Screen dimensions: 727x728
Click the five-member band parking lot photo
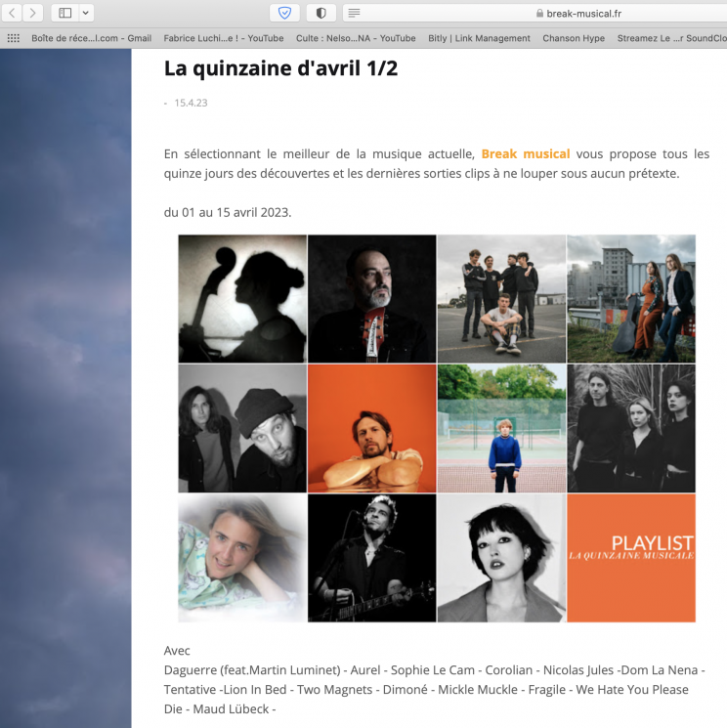pos(501,299)
